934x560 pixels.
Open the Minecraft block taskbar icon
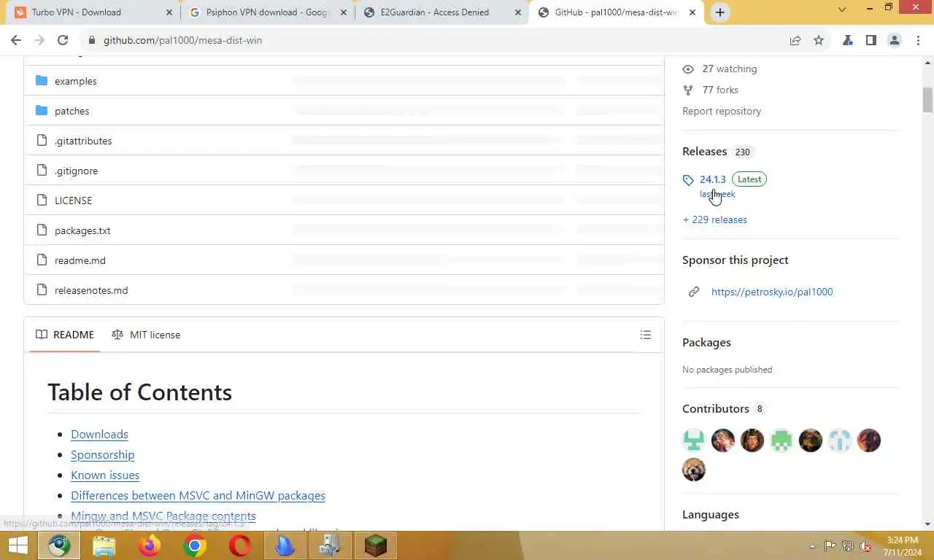pos(376,545)
